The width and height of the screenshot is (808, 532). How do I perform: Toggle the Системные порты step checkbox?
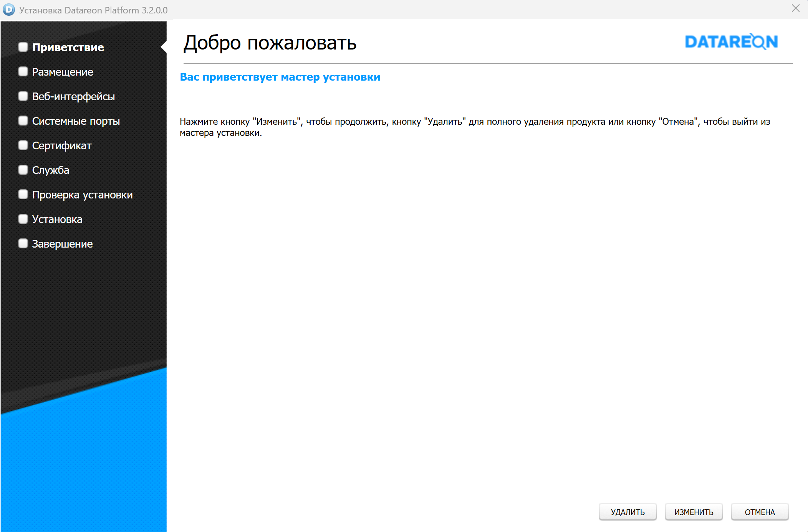point(23,121)
